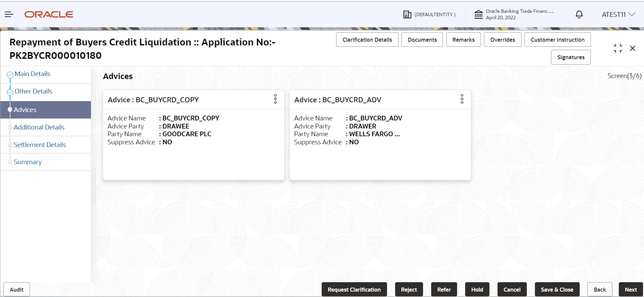Open the Remarks panel
The width and height of the screenshot is (644, 297).
(463, 40)
